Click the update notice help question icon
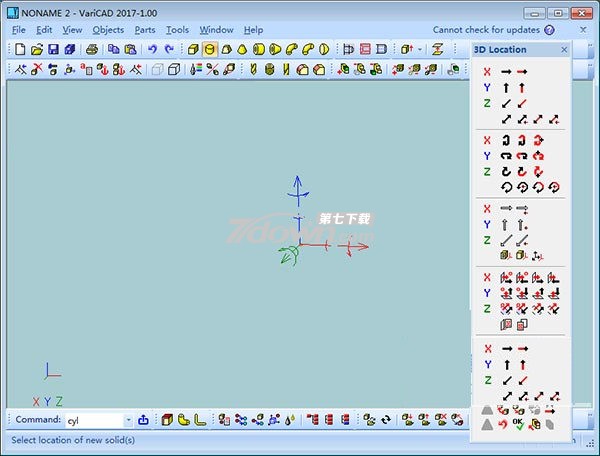 (x=549, y=30)
